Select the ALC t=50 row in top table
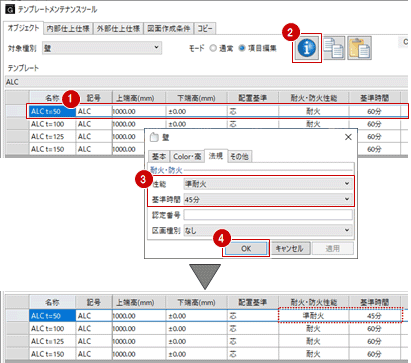The width and height of the screenshot is (411, 363). pos(217,111)
